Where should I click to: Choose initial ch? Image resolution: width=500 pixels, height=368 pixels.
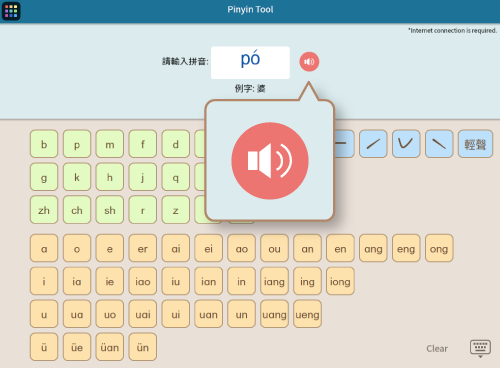(77, 210)
